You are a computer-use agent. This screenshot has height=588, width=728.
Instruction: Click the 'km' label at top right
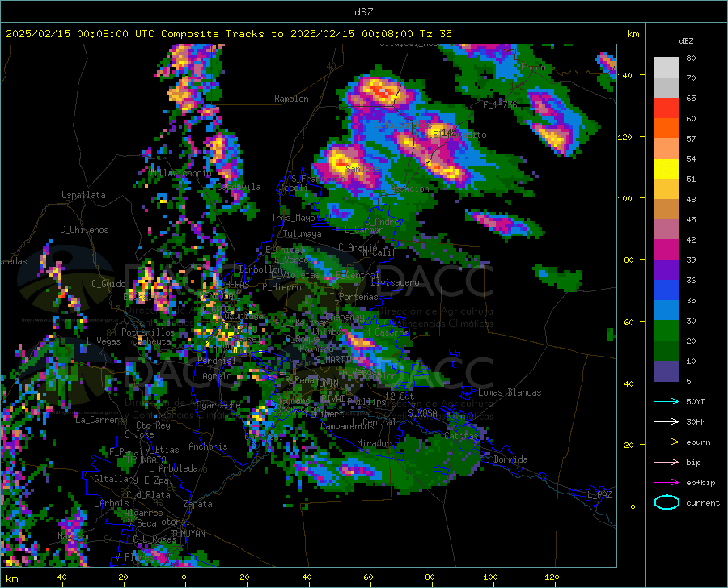point(633,34)
